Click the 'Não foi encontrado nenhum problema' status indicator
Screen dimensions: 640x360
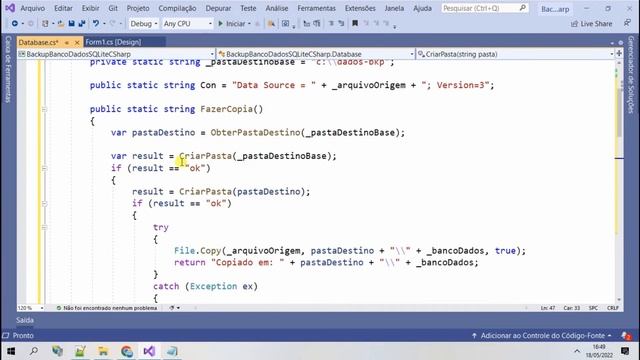pos(107,308)
